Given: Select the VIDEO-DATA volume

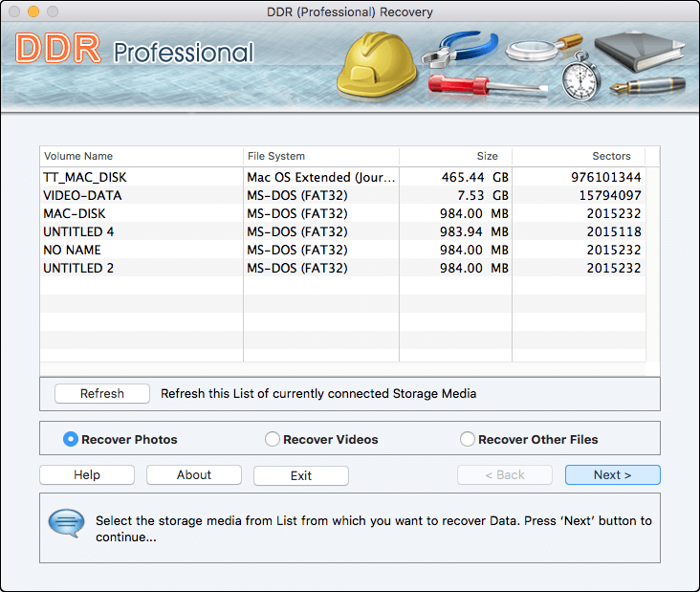Looking at the screenshot, I should [343, 195].
